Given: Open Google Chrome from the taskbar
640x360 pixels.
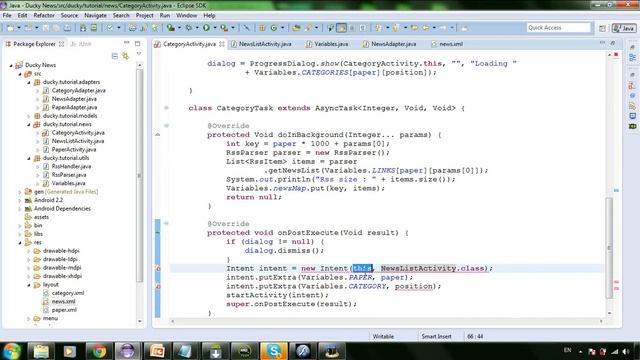Looking at the screenshot, I should pos(99,351).
